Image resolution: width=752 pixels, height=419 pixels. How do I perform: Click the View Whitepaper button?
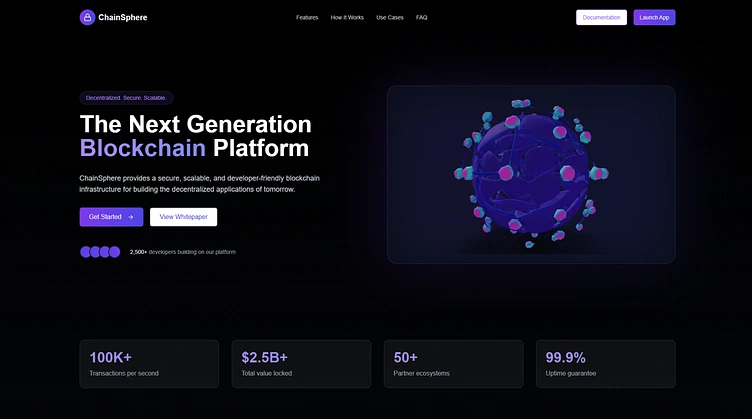pyautogui.click(x=183, y=217)
